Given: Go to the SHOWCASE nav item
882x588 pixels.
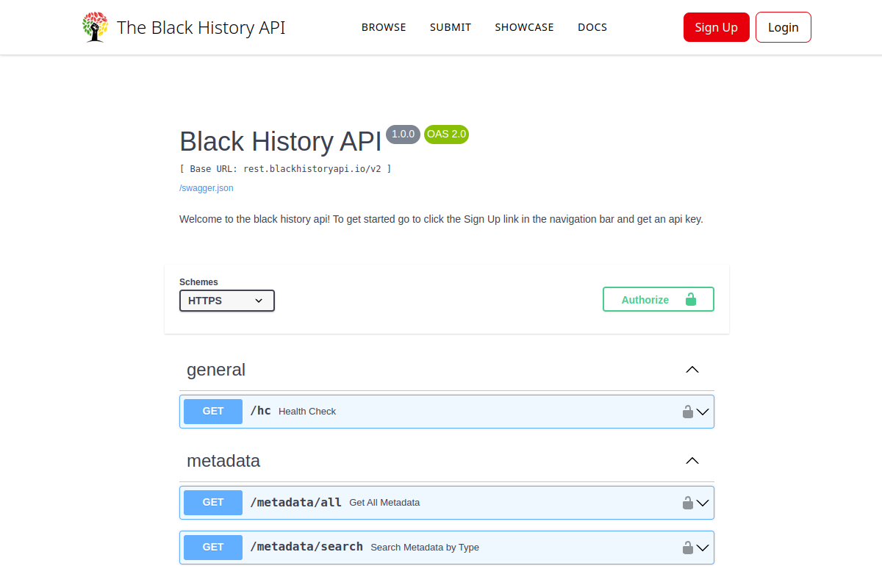Looking at the screenshot, I should [525, 27].
